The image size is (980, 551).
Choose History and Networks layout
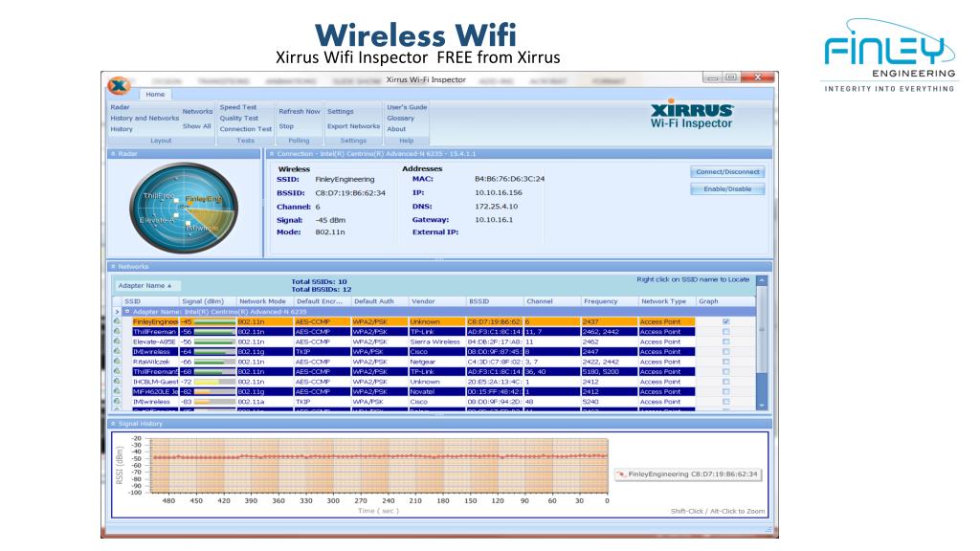(145, 118)
